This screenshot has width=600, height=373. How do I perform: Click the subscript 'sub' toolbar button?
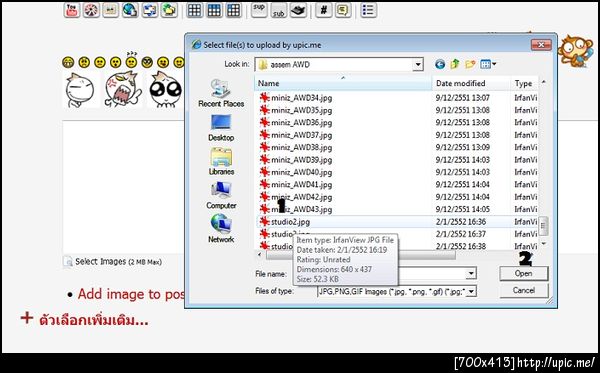click(x=279, y=10)
